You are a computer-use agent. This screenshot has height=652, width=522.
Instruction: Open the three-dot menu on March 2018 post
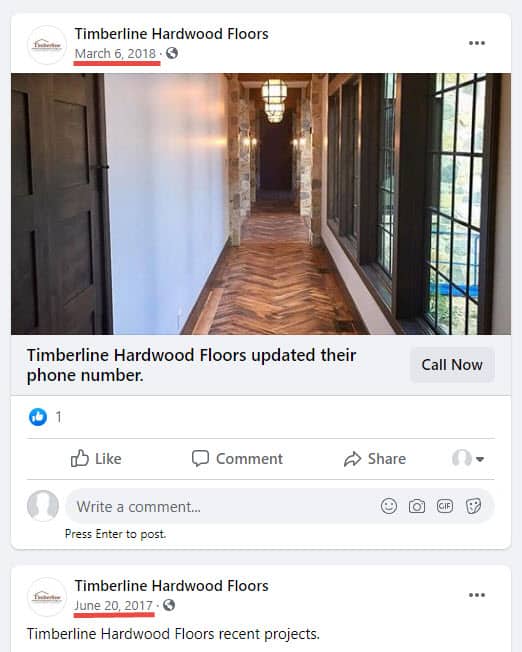point(477,43)
